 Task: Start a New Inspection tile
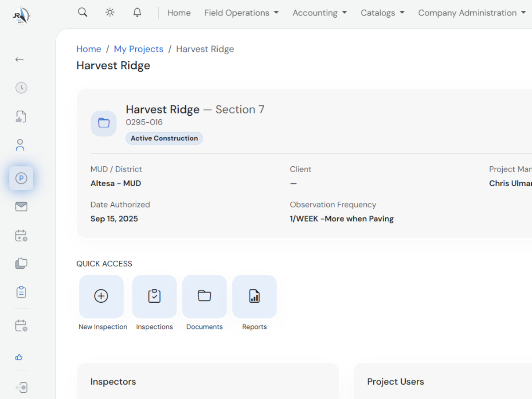point(102,297)
